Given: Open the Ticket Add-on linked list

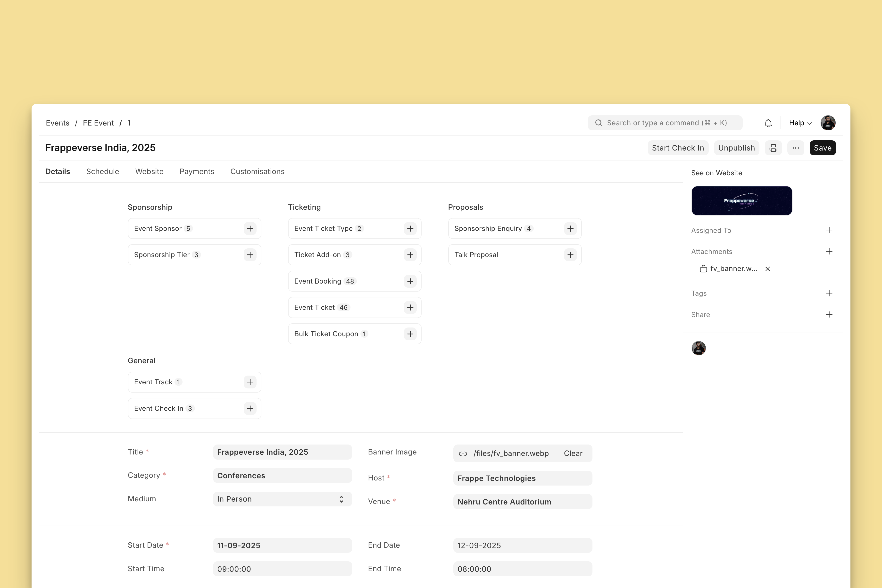Looking at the screenshot, I should (x=317, y=255).
